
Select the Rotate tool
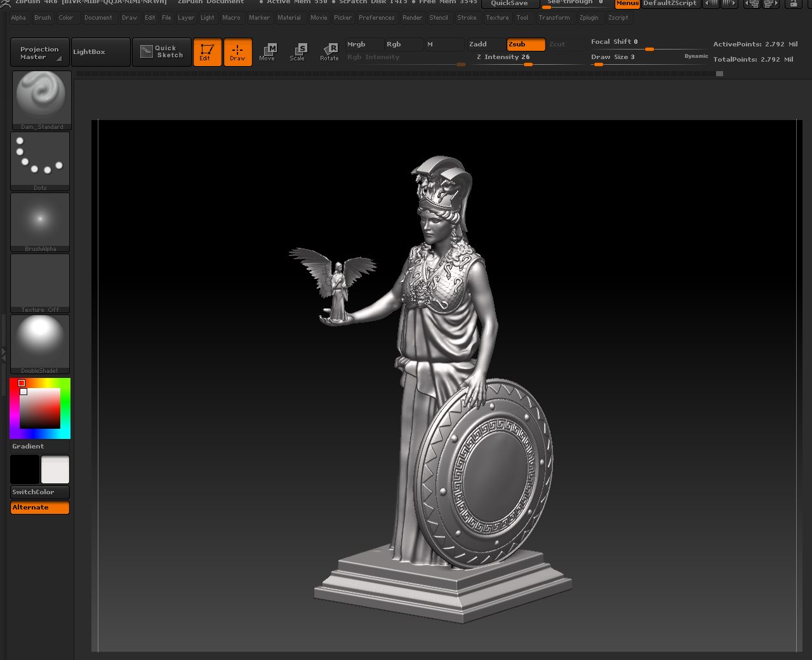click(329, 52)
